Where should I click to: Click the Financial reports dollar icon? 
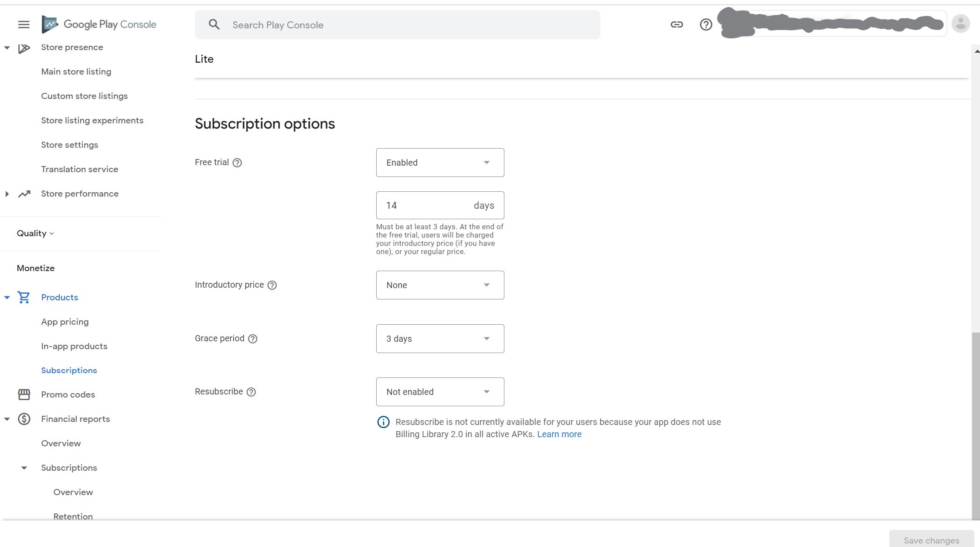click(x=24, y=418)
